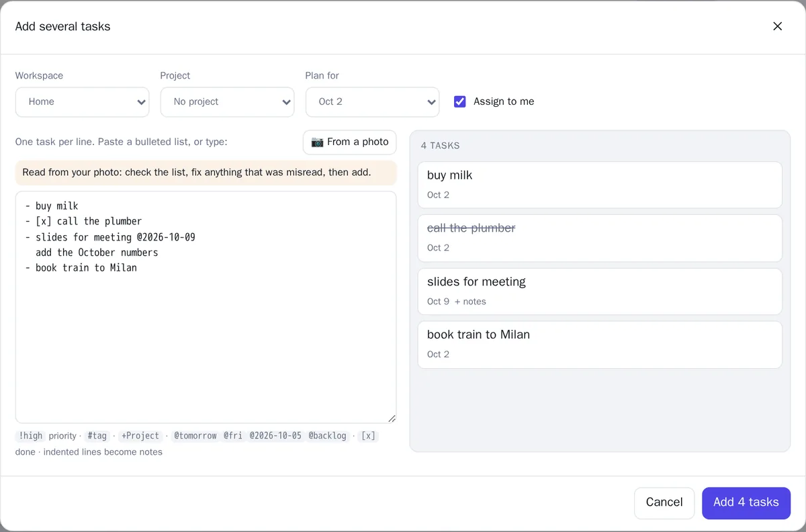The width and height of the screenshot is (806, 532).
Task: Select the slides for meeting task card
Action: pyautogui.click(x=600, y=291)
